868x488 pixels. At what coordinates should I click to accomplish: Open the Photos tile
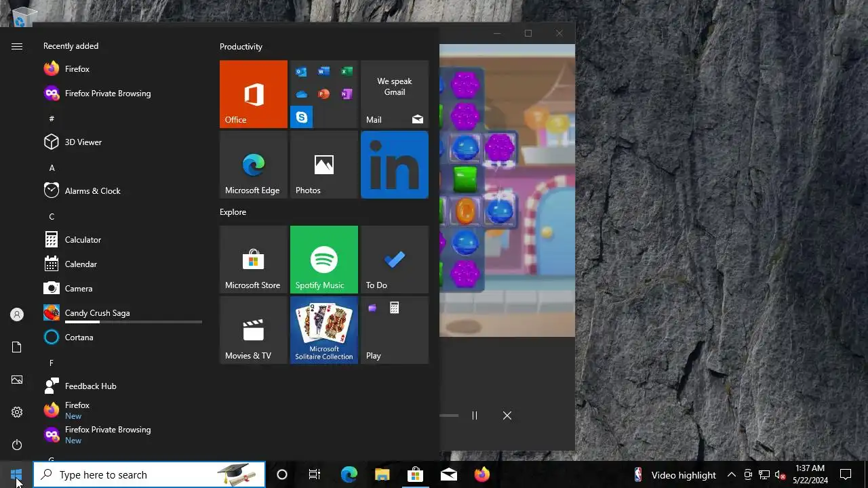coord(324,165)
